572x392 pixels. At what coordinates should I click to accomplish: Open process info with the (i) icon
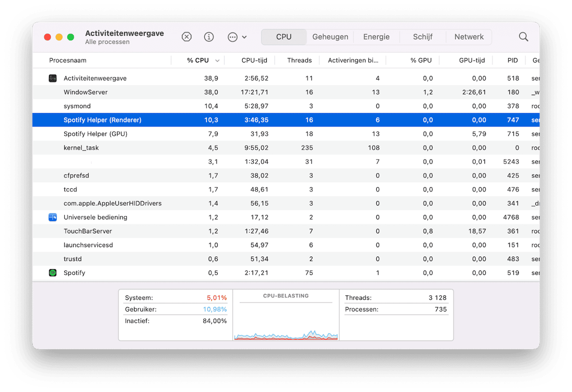click(209, 37)
